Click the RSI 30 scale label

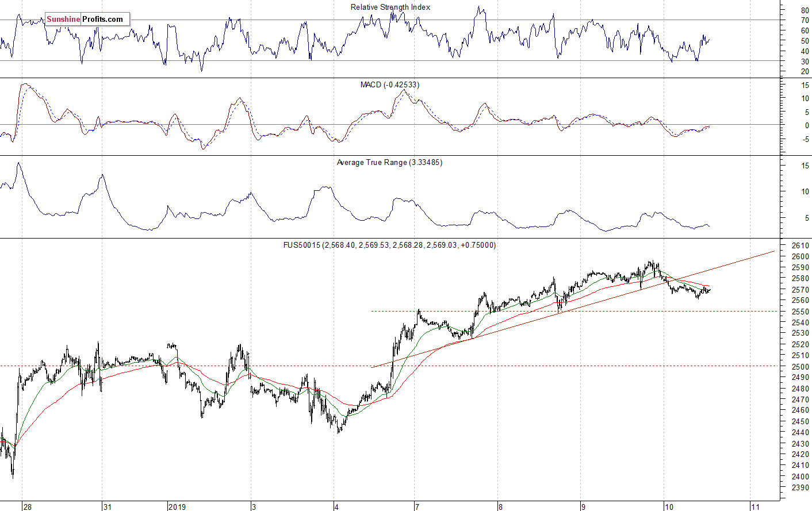[x=805, y=61]
